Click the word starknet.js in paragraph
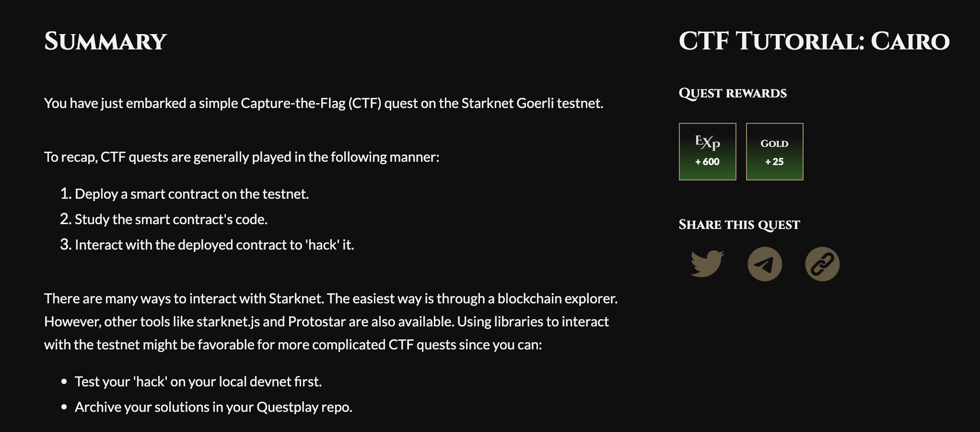Viewport: 980px width, 432px height. (x=228, y=322)
